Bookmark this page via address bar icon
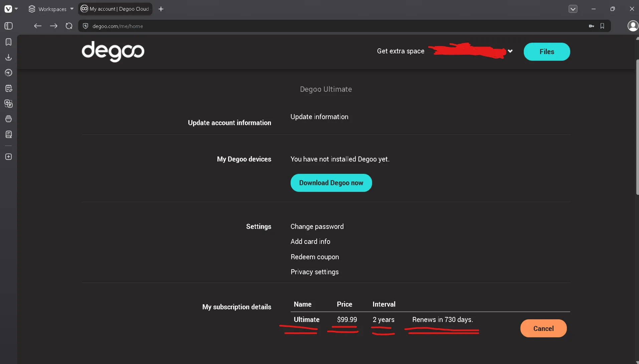The image size is (639, 364). [x=602, y=26]
